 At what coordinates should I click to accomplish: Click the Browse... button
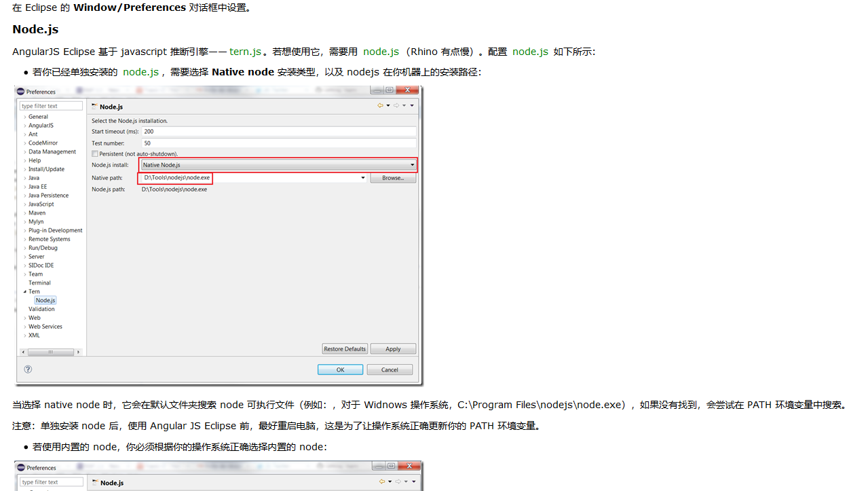pos(393,178)
